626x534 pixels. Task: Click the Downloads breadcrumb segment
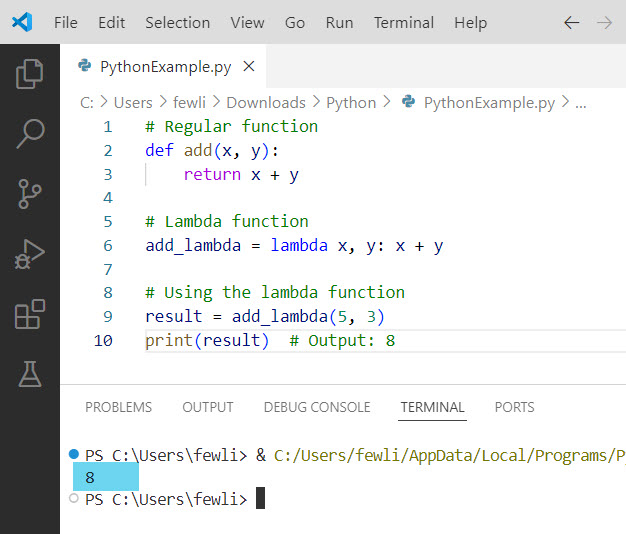tap(266, 103)
